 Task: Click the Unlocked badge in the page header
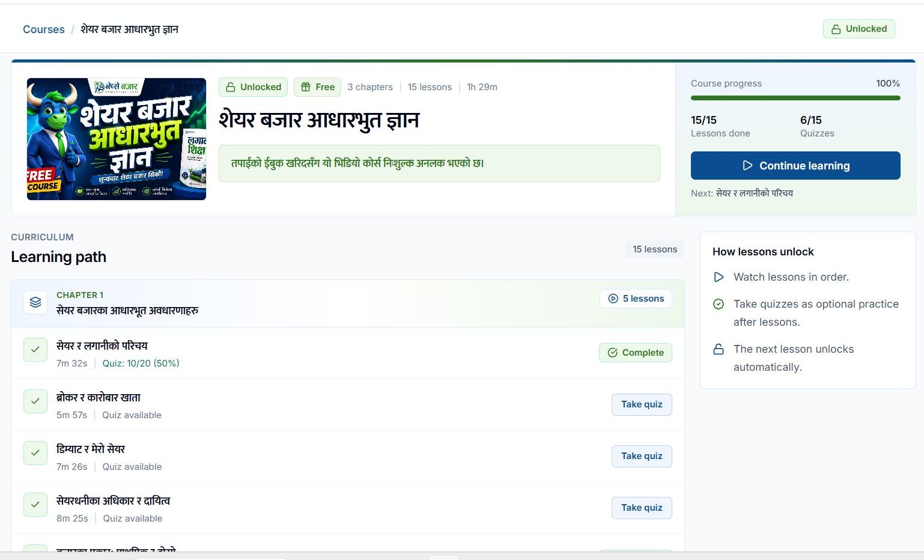click(859, 29)
